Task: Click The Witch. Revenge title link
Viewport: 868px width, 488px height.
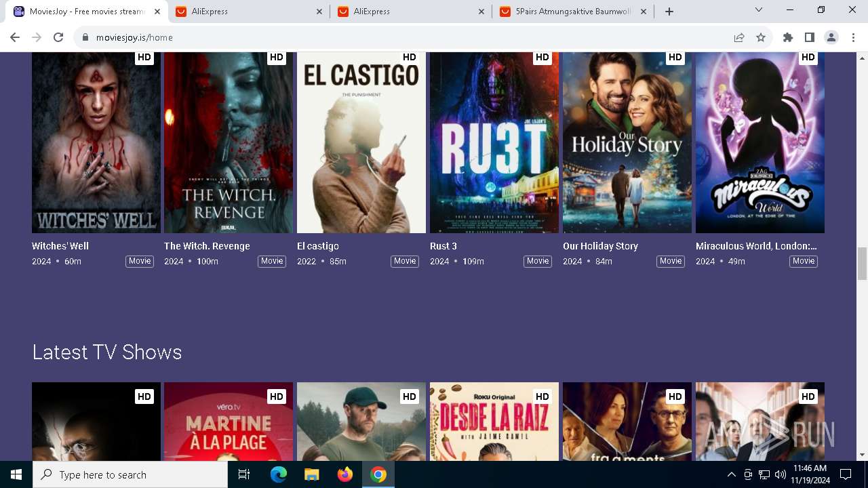Action: coord(207,246)
